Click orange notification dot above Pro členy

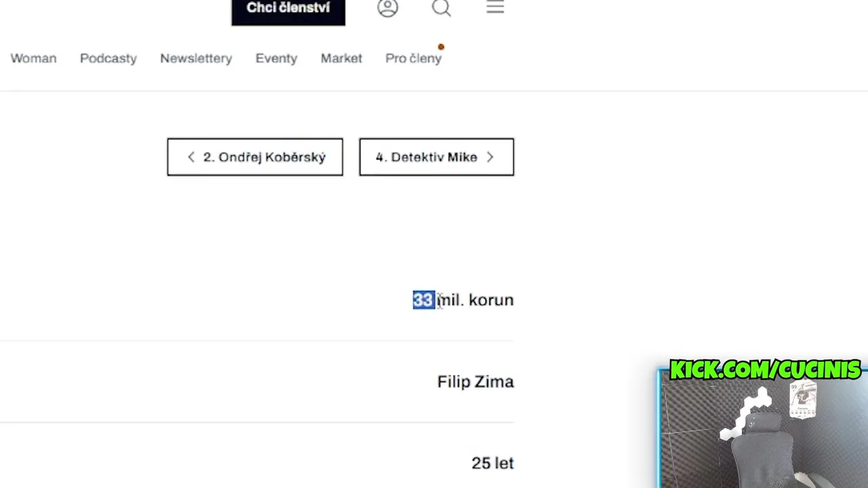point(441,47)
